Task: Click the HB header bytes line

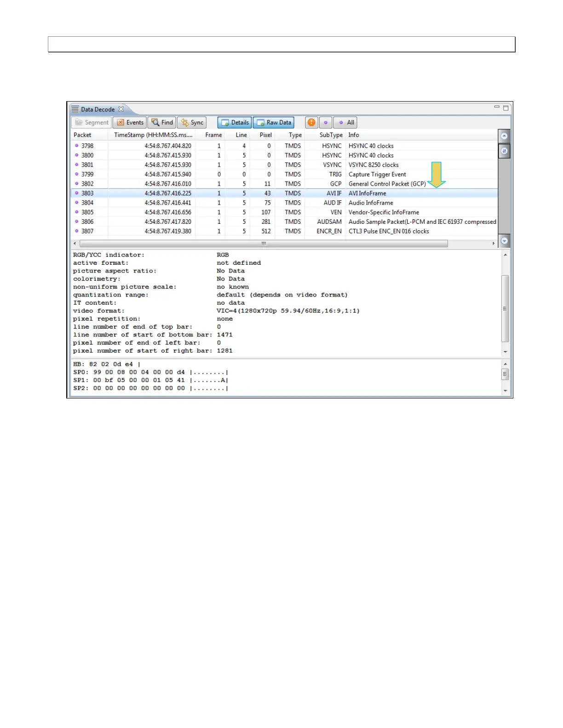Action: point(107,364)
